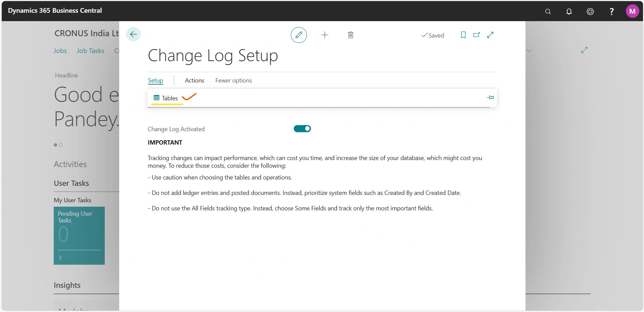Click the M user avatar

[632, 10]
